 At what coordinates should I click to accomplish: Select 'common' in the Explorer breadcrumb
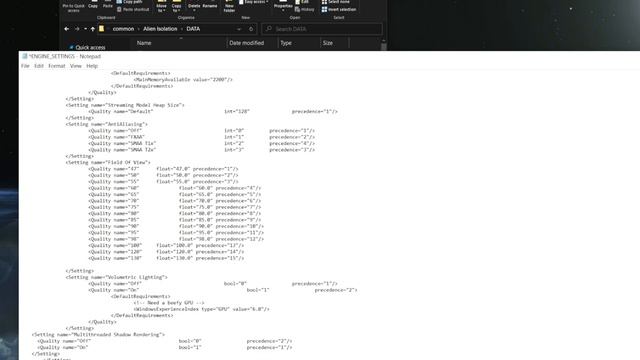click(123, 29)
